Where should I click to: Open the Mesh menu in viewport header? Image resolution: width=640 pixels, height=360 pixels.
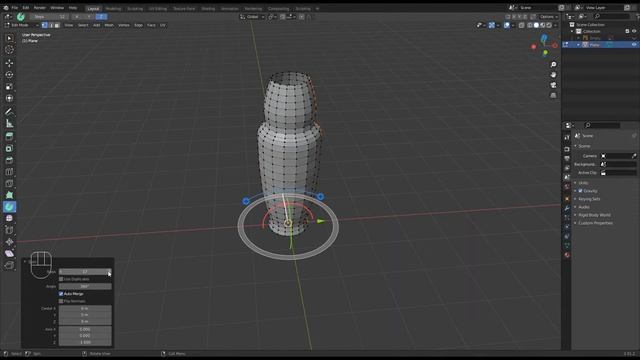[x=109, y=25]
